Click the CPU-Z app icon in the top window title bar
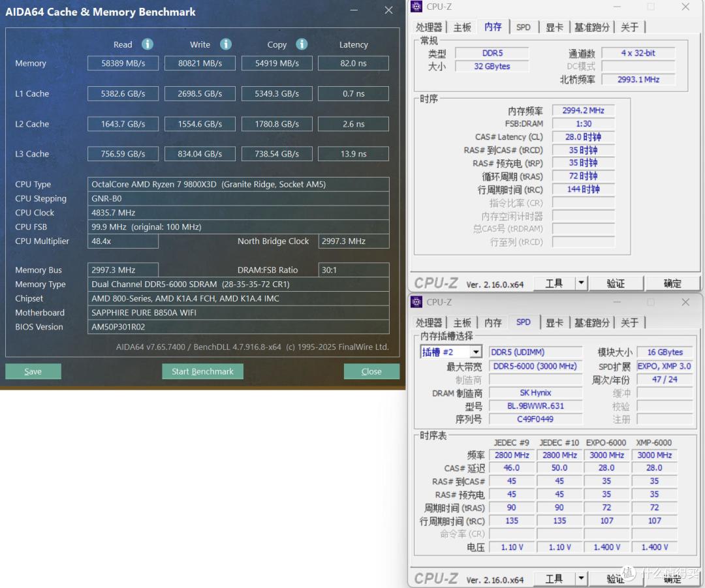The height and width of the screenshot is (588, 705). pyautogui.click(x=416, y=7)
